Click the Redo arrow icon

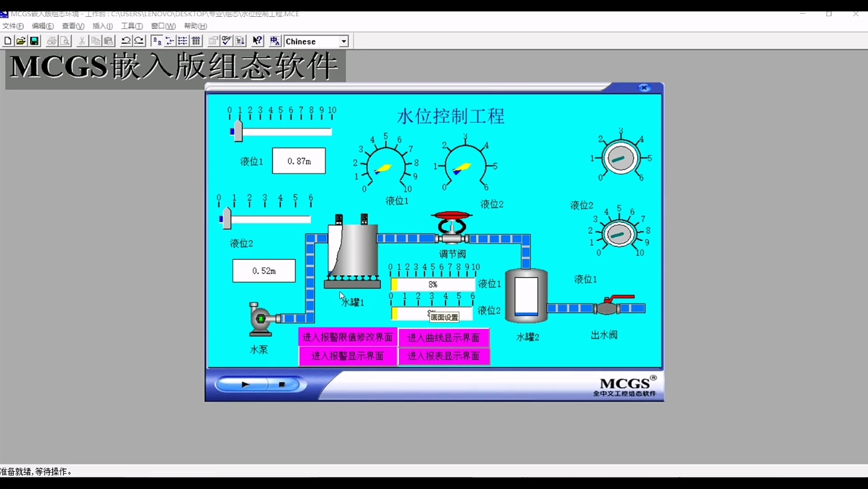click(139, 41)
